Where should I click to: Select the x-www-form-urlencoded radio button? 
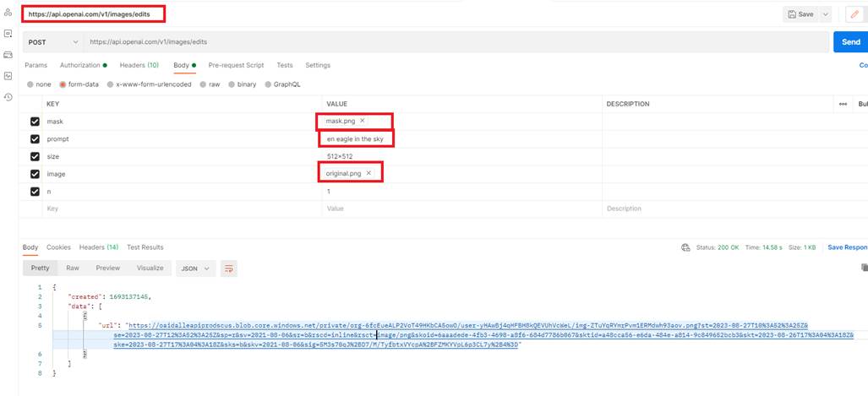pyautogui.click(x=110, y=84)
